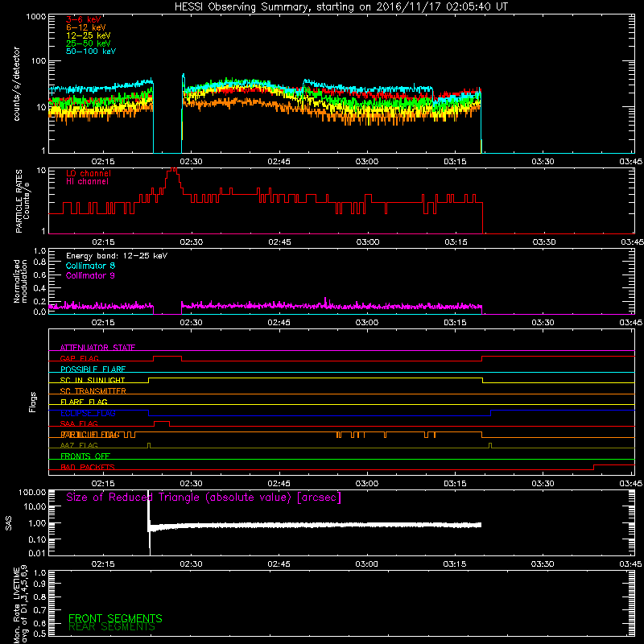This screenshot has width=644, height=644.
Task: Click the 1000 tick label on the counts axis
Action: click(x=35, y=17)
